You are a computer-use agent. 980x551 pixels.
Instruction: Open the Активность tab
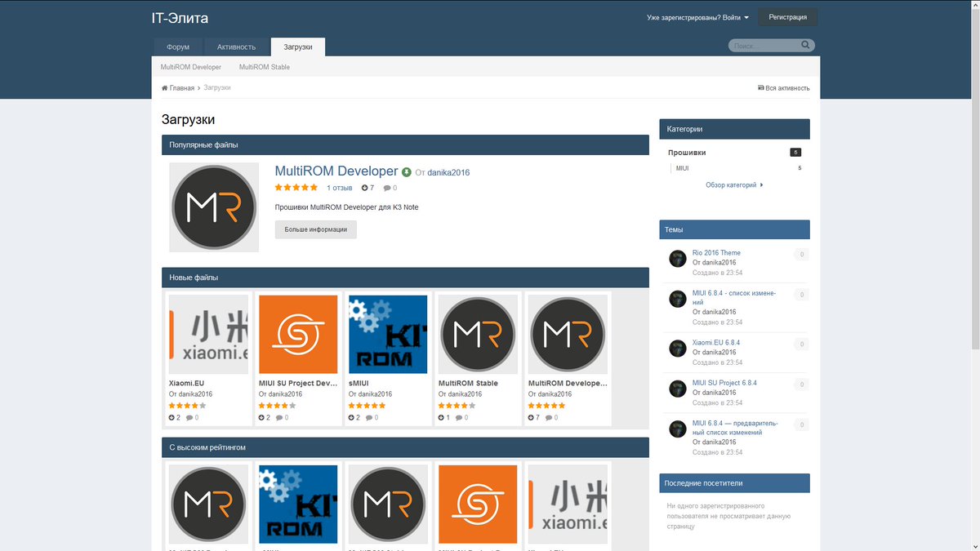(x=236, y=47)
